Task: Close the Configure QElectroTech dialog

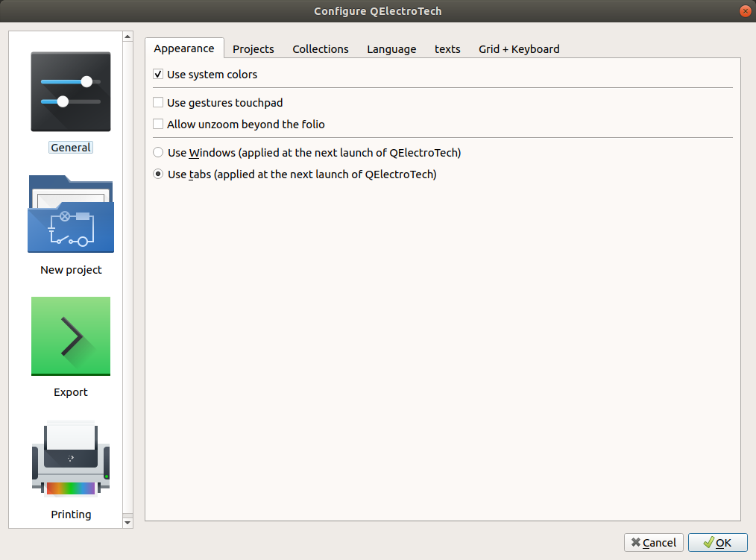Action: tap(745, 11)
